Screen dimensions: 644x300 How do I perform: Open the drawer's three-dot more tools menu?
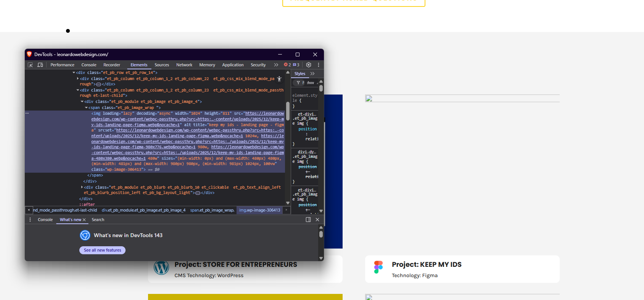pos(30,220)
